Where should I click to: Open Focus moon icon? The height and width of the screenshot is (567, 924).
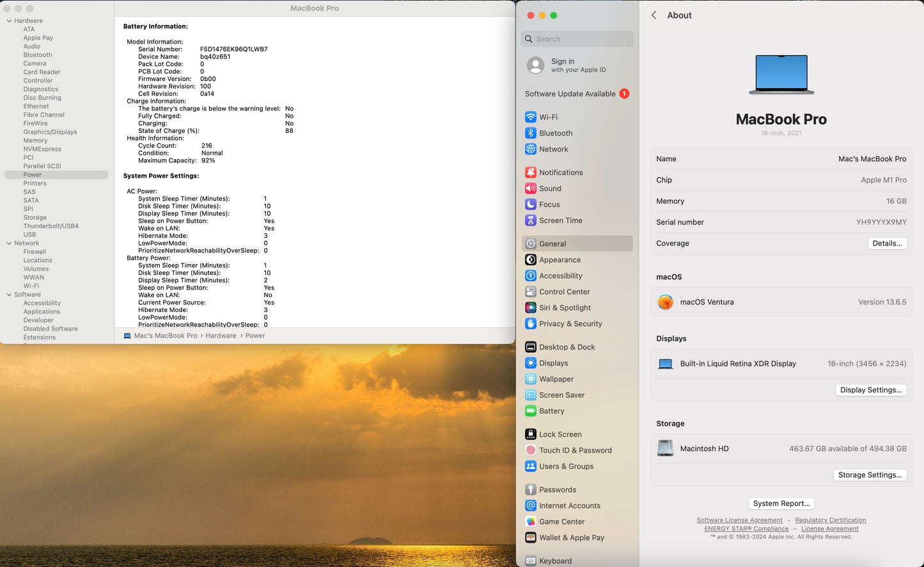click(530, 205)
